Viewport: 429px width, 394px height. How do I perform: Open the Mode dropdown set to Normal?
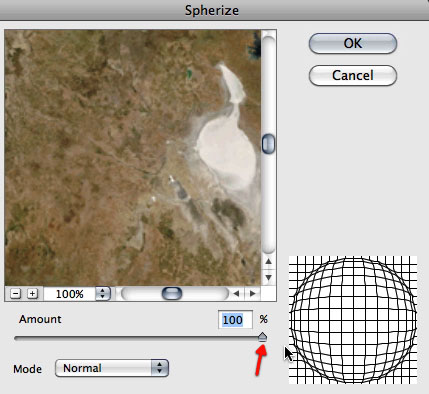pos(112,368)
